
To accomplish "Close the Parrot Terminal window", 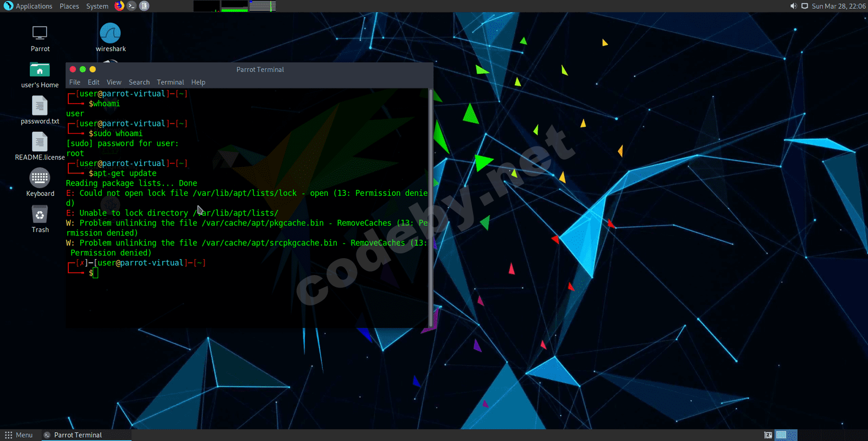I will point(73,69).
